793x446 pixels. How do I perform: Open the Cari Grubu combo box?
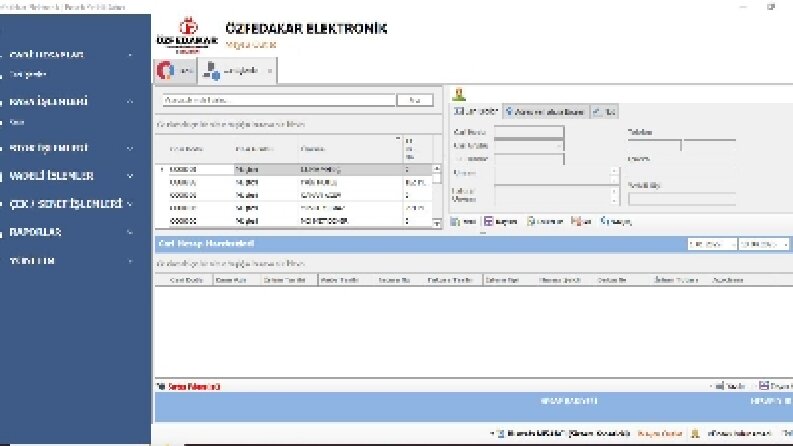pyautogui.click(x=528, y=146)
